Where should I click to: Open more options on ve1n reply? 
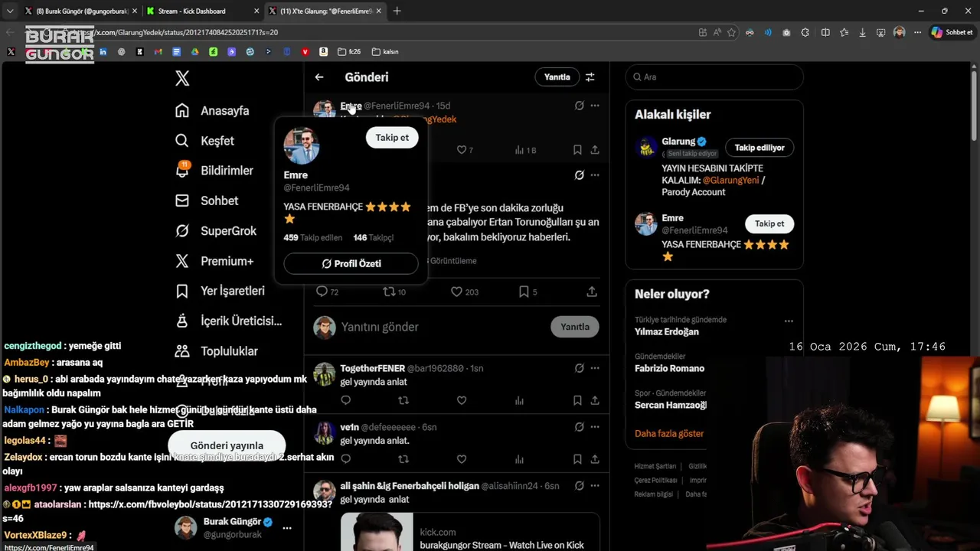595,427
